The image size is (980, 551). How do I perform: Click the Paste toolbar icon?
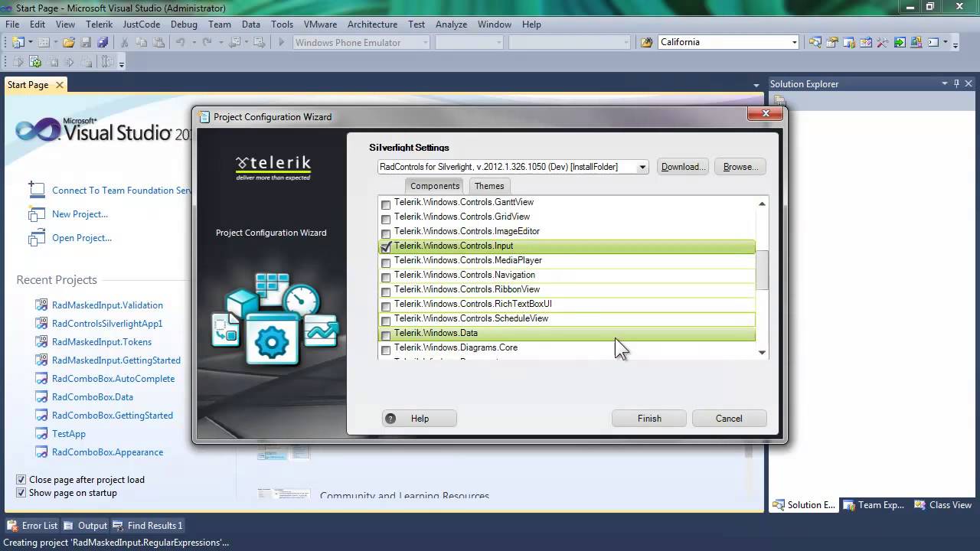click(x=158, y=43)
